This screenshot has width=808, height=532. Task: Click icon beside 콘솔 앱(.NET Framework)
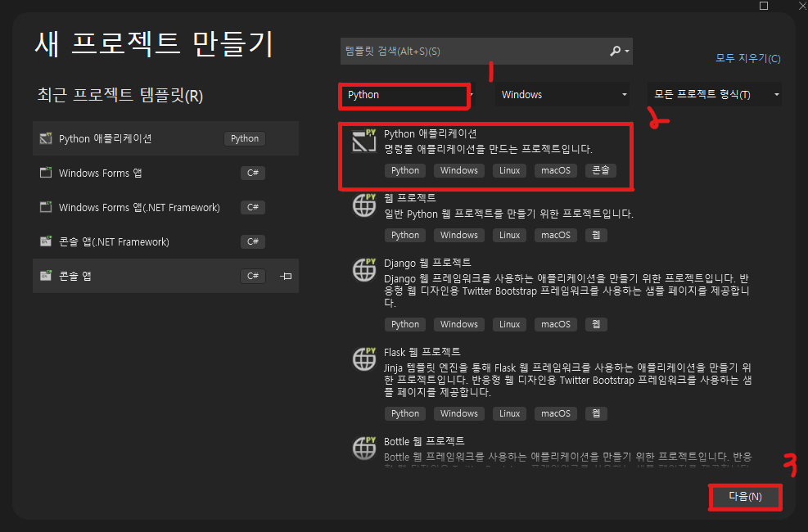pos(46,241)
